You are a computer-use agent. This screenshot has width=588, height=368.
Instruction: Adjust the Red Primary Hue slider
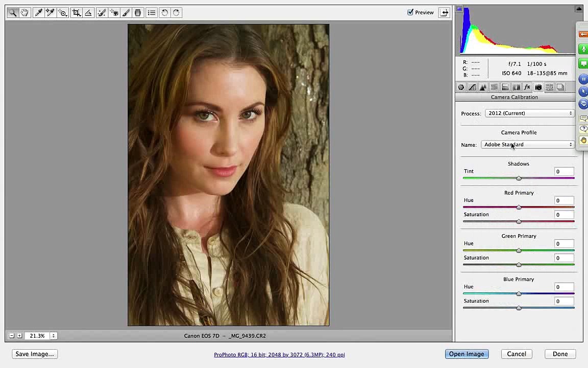(519, 207)
